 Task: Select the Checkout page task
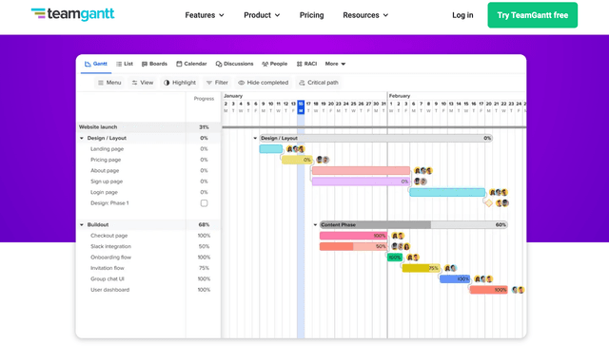coord(108,236)
